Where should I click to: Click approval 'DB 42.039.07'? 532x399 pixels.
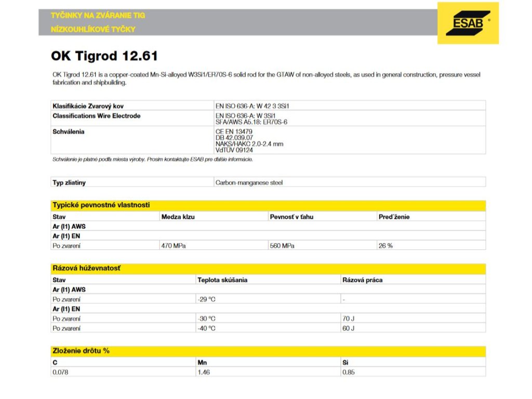click(x=234, y=138)
